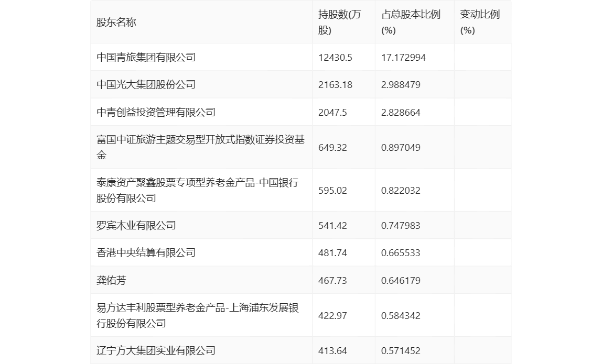
Task: Click the 0.665533 percentage cell
Action: (401, 253)
